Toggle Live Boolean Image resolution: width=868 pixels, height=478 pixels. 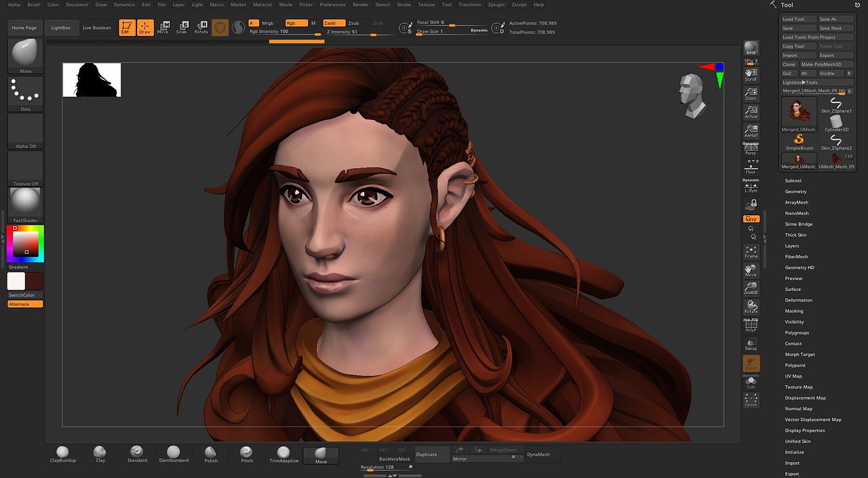pyautogui.click(x=96, y=28)
